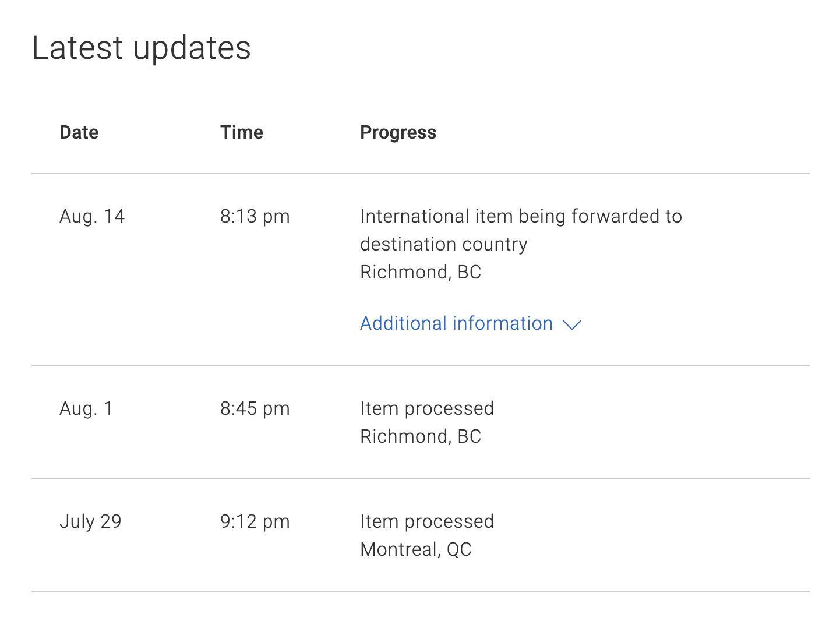Image resolution: width=840 pixels, height=628 pixels.
Task: Select the Latest updates heading
Action: [x=141, y=48]
